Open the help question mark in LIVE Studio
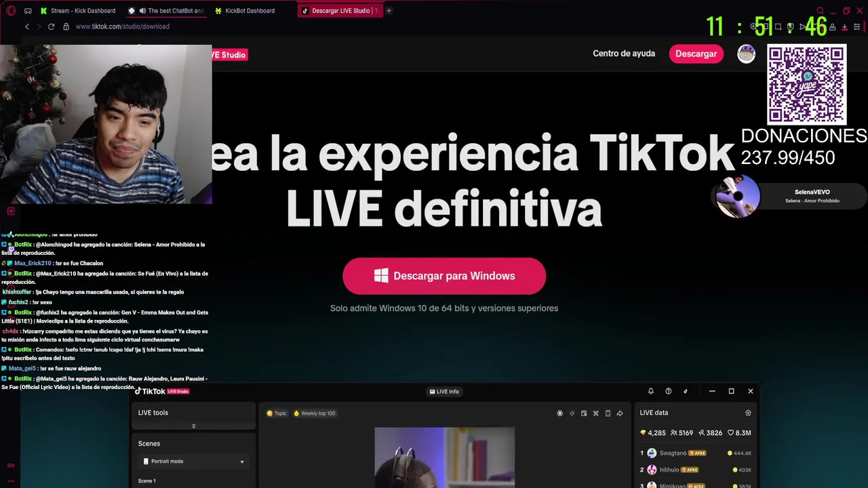The image size is (868, 488). [668, 391]
